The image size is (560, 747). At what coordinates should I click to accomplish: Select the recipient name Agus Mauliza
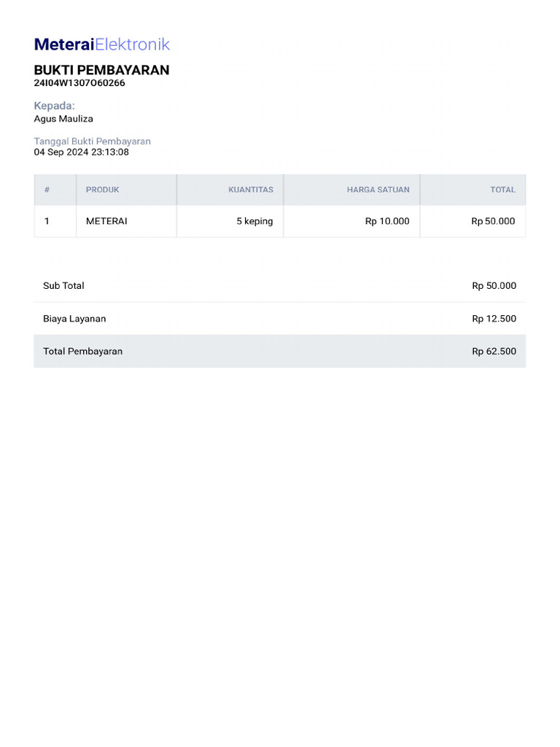(63, 119)
